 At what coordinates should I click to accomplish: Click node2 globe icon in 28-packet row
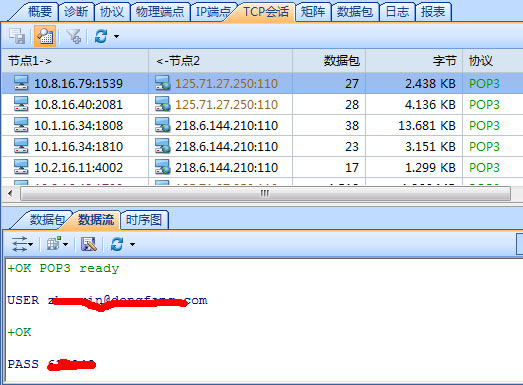point(163,104)
